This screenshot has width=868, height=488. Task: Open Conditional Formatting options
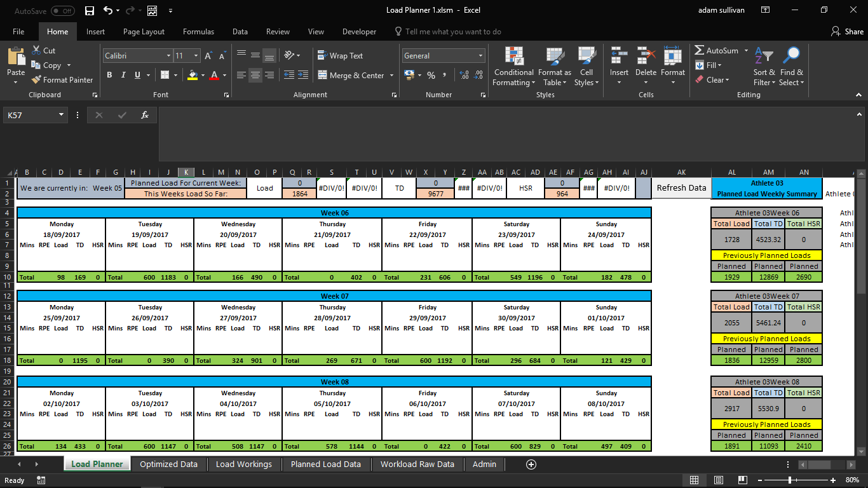tap(513, 67)
